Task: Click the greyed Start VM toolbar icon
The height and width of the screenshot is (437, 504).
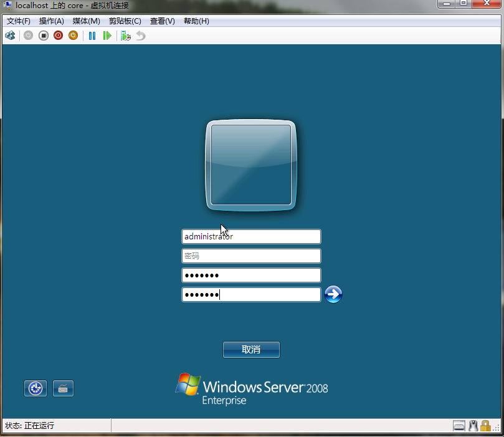Action: click(28, 36)
